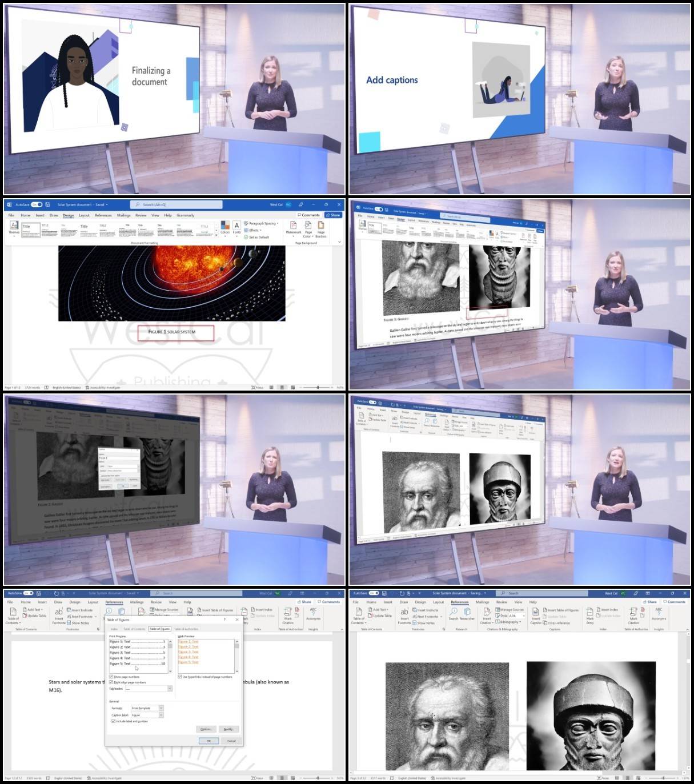Click Cross-reference in the 'Saving' Word window
The height and width of the screenshot is (784, 694).
[556, 623]
